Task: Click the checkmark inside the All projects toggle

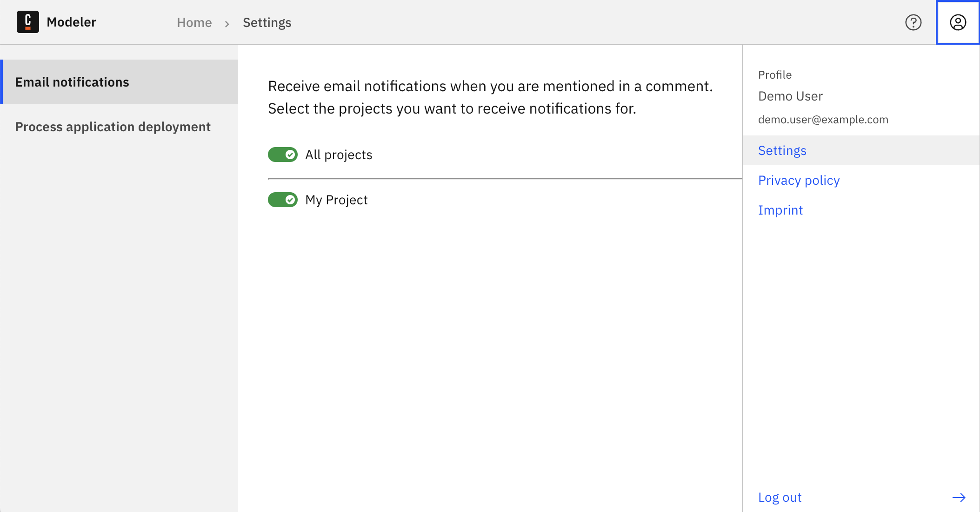Action: pyautogui.click(x=290, y=154)
